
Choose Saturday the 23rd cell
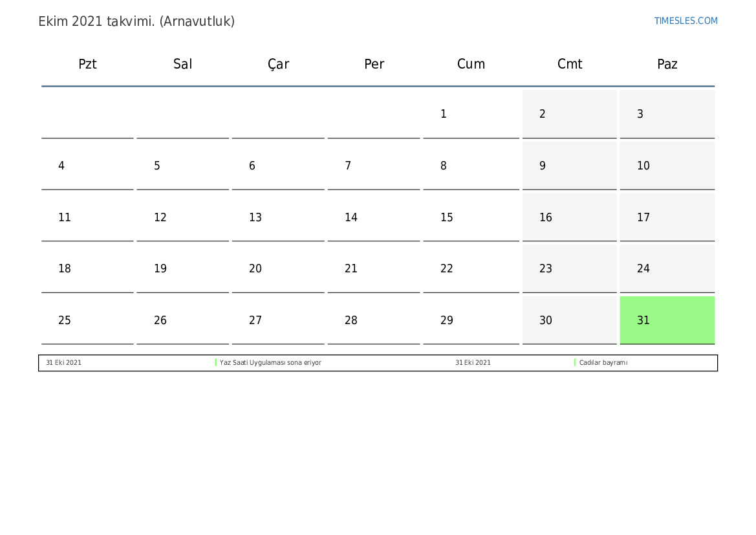pyautogui.click(x=570, y=268)
